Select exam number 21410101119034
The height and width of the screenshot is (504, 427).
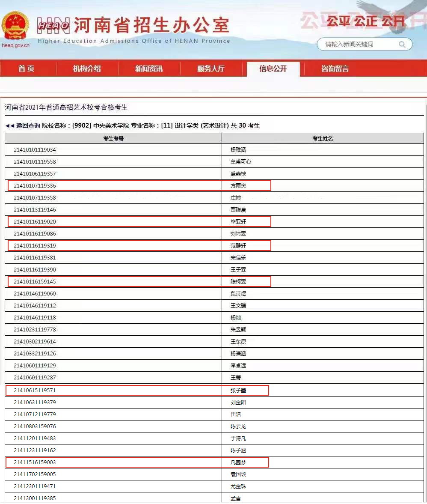tap(35, 150)
